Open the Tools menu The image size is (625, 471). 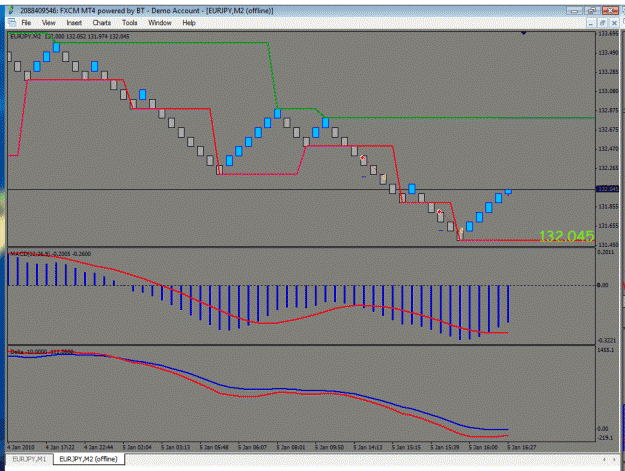point(130,23)
